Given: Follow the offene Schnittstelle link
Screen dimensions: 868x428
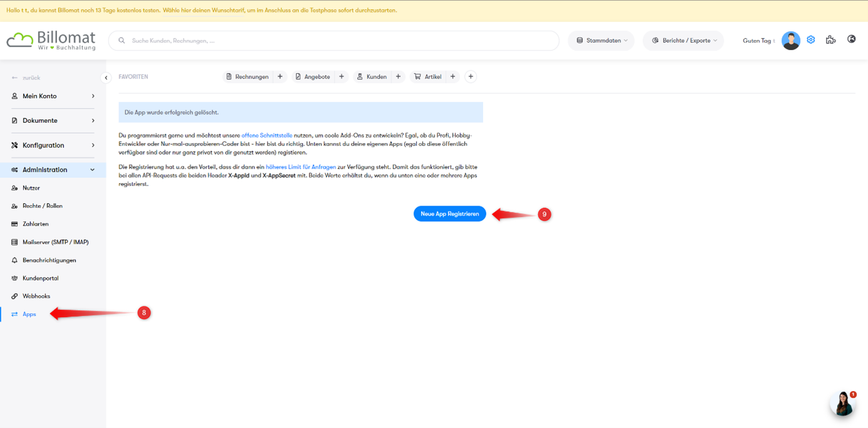Looking at the screenshot, I should coord(267,135).
